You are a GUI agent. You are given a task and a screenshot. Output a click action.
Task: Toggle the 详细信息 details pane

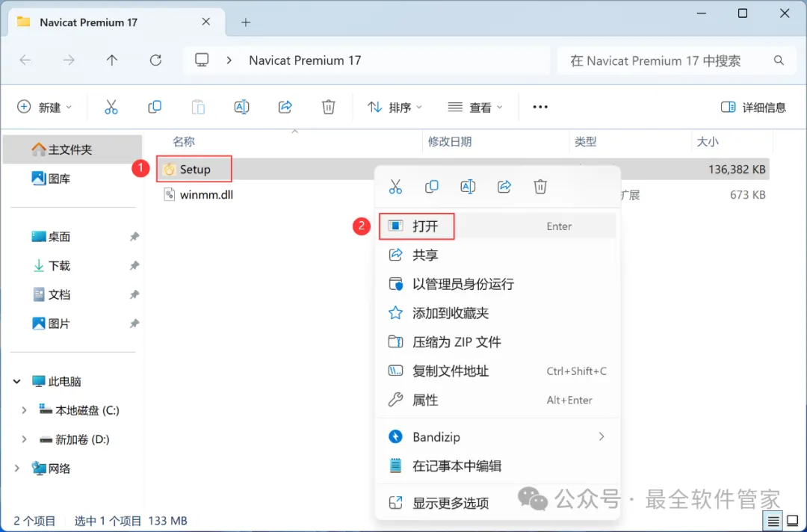(x=753, y=107)
